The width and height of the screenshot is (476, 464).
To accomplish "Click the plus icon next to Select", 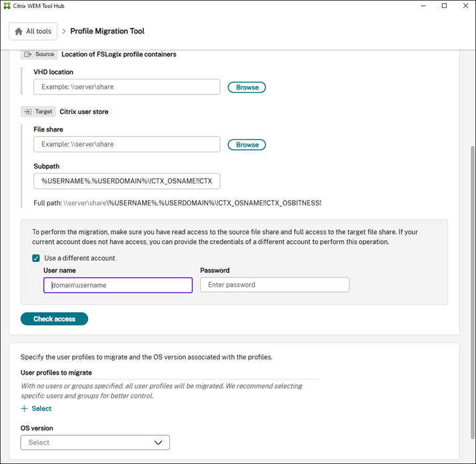I will (25, 409).
